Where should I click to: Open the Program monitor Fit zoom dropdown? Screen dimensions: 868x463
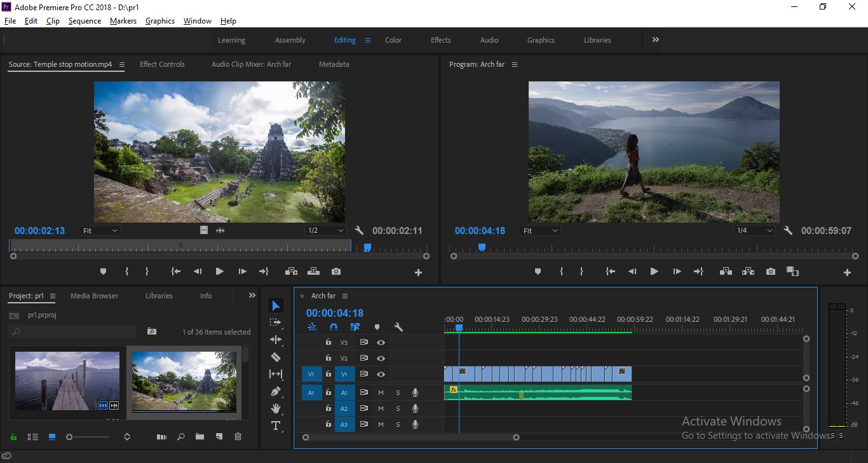(x=539, y=231)
